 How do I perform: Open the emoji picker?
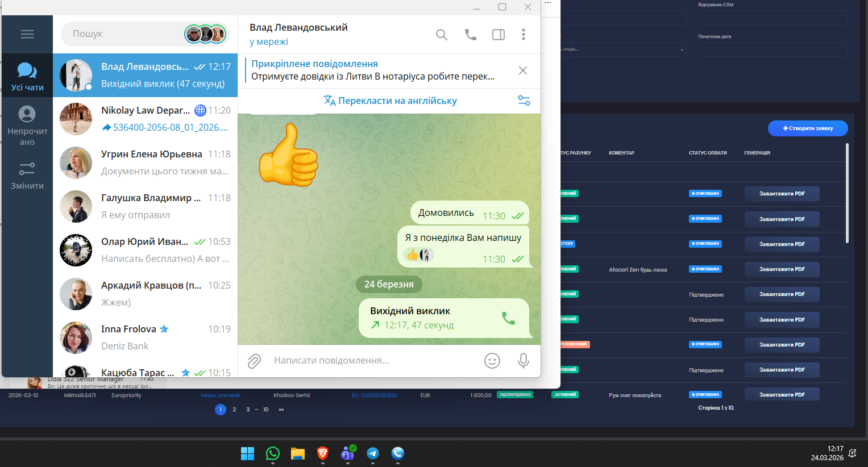pyautogui.click(x=492, y=361)
